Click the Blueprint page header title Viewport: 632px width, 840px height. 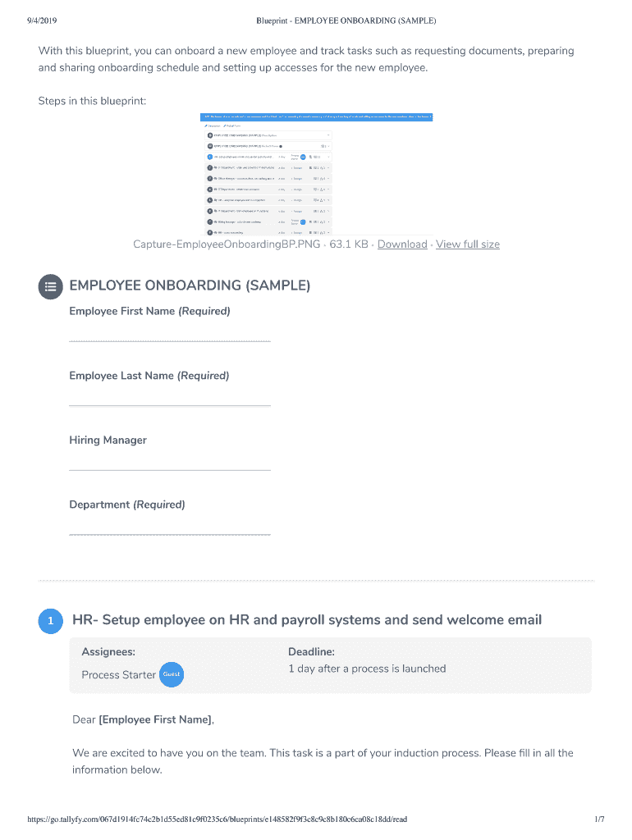coord(346,20)
